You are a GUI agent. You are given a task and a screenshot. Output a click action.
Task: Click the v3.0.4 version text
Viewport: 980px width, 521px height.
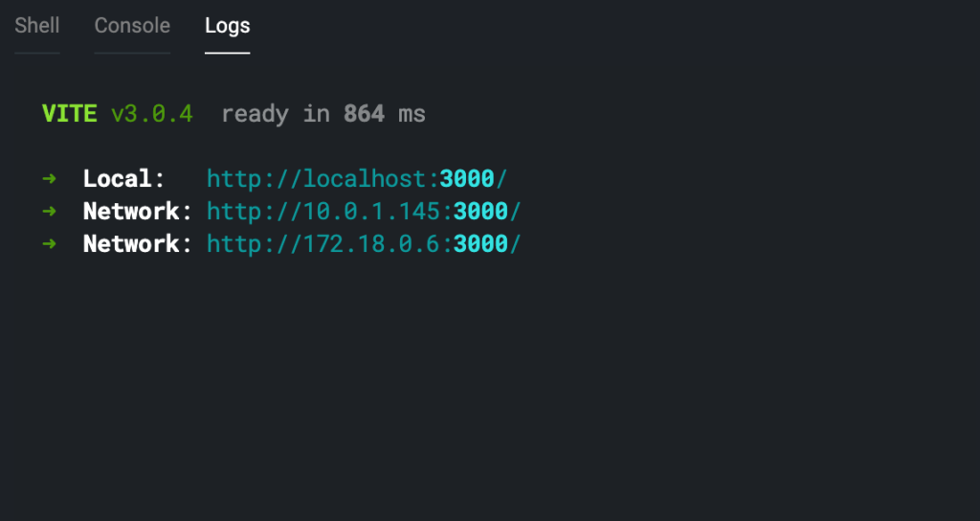click(x=151, y=114)
